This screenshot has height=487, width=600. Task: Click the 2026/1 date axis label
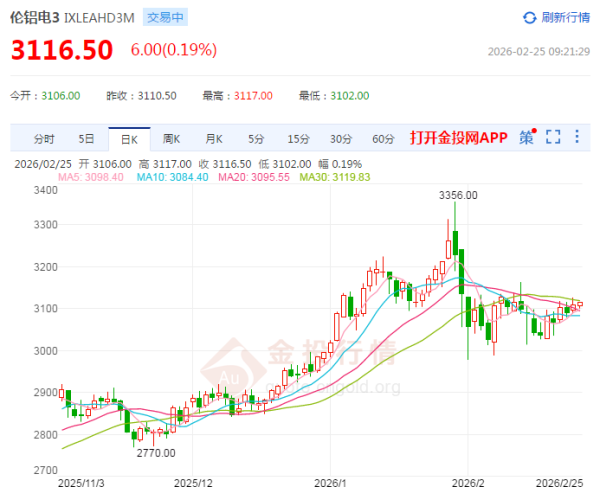[x=330, y=482]
